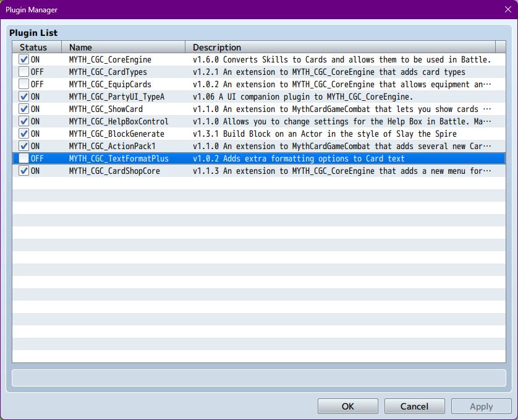Click the OFF label of MYTH_CGC_TextFormatPlus
This screenshot has height=420, width=518.
click(37, 158)
